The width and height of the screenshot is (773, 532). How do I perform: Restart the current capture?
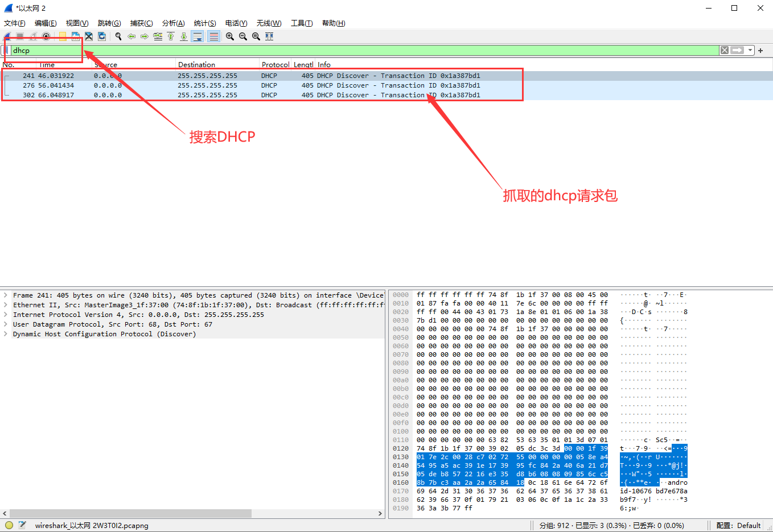pos(33,36)
